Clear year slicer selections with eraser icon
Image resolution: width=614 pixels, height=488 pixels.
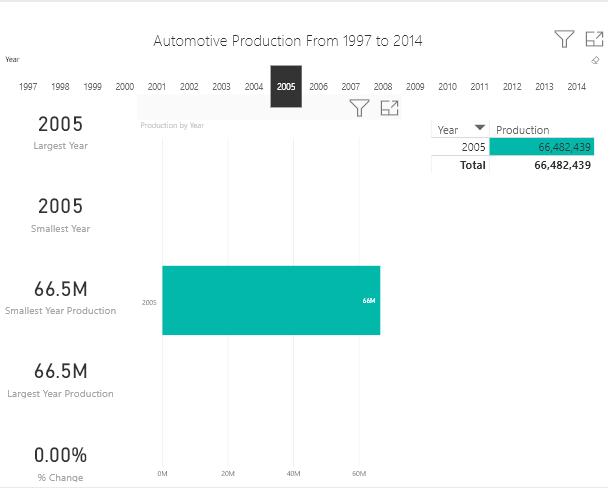(596, 60)
